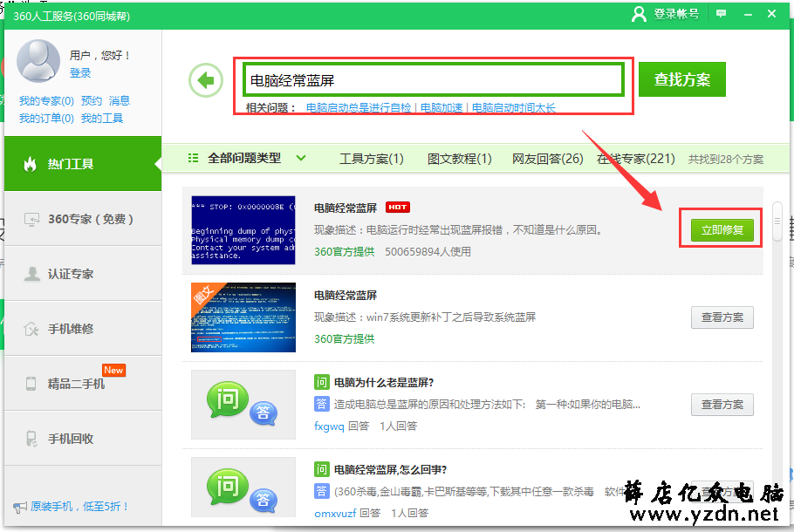
Task: Open the HOT 电脑经常蓝屏 result title
Action: coord(346,208)
